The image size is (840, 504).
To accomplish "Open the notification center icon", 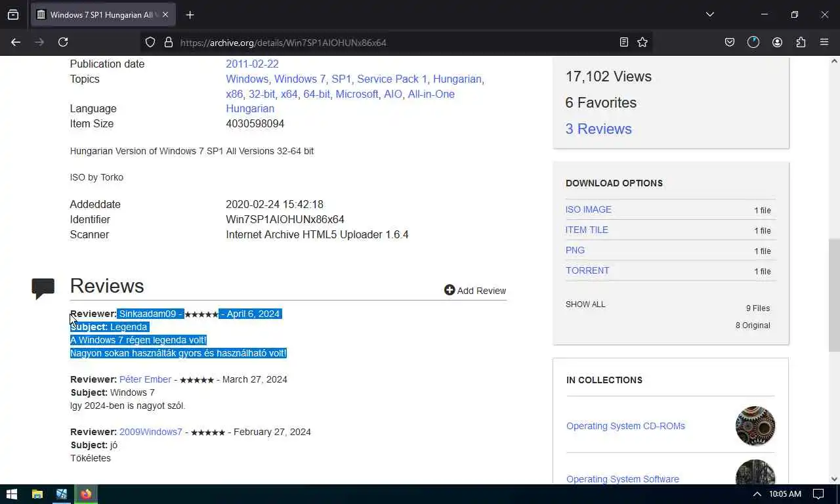I will (x=818, y=494).
